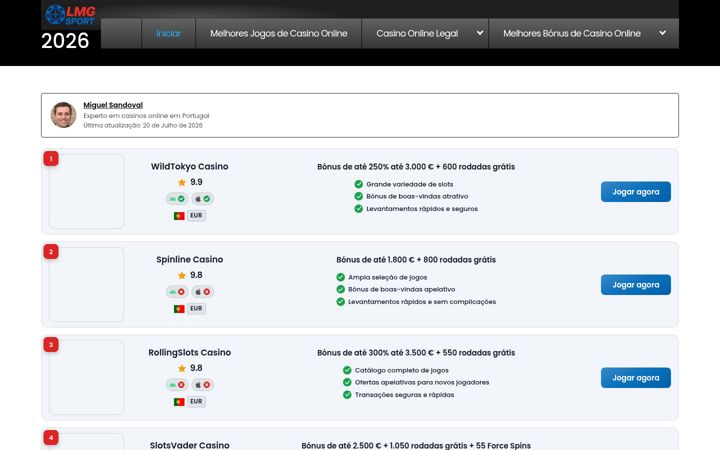720x450 pixels.
Task: Click WildTokyo Casino star rating icon
Action: (182, 182)
